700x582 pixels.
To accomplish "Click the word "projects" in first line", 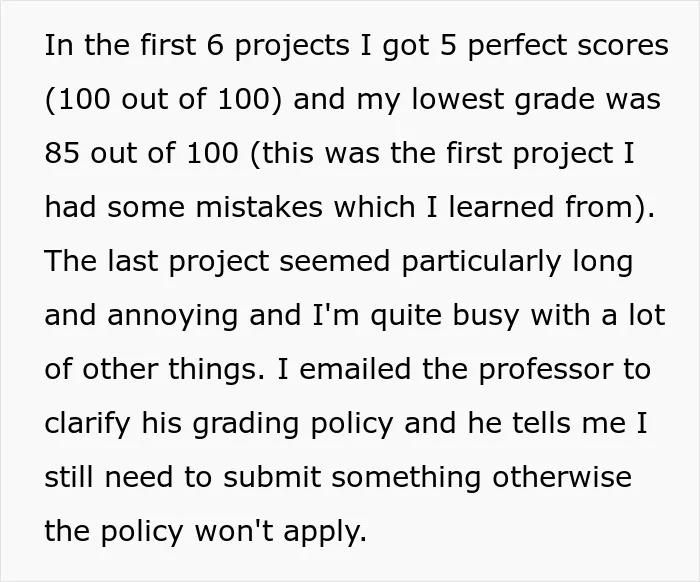I will point(292,46).
